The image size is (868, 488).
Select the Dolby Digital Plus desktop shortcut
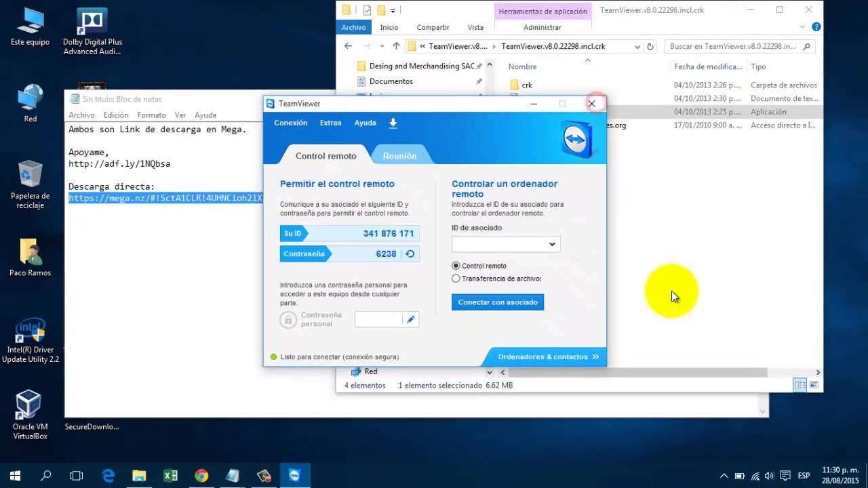click(92, 32)
